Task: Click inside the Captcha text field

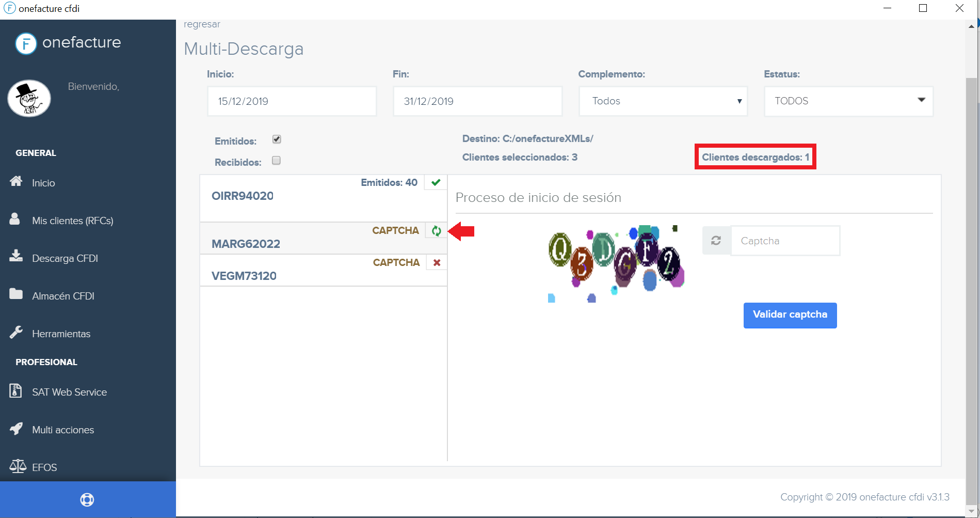Action: 785,240
